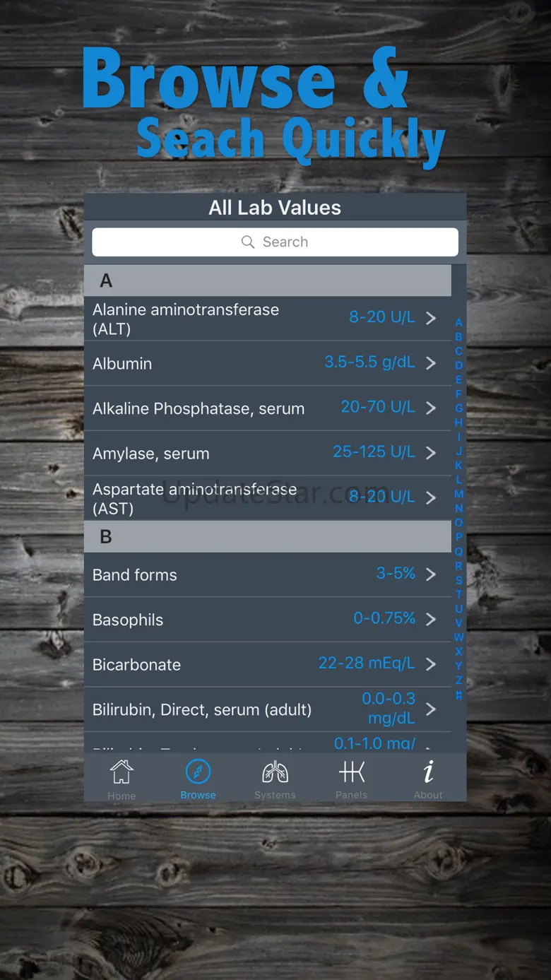551x980 pixels.
Task: Jump to letter A in index
Action: point(458,322)
